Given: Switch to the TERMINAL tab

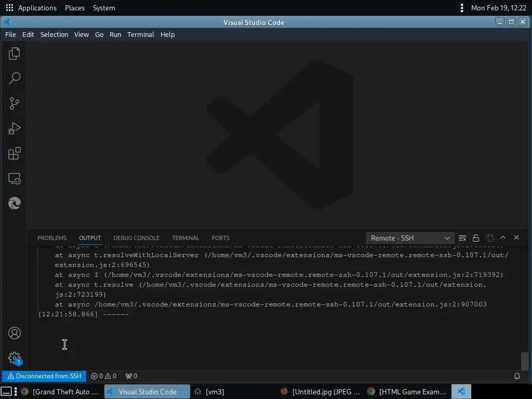Looking at the screenshot, I should point(185,238).
